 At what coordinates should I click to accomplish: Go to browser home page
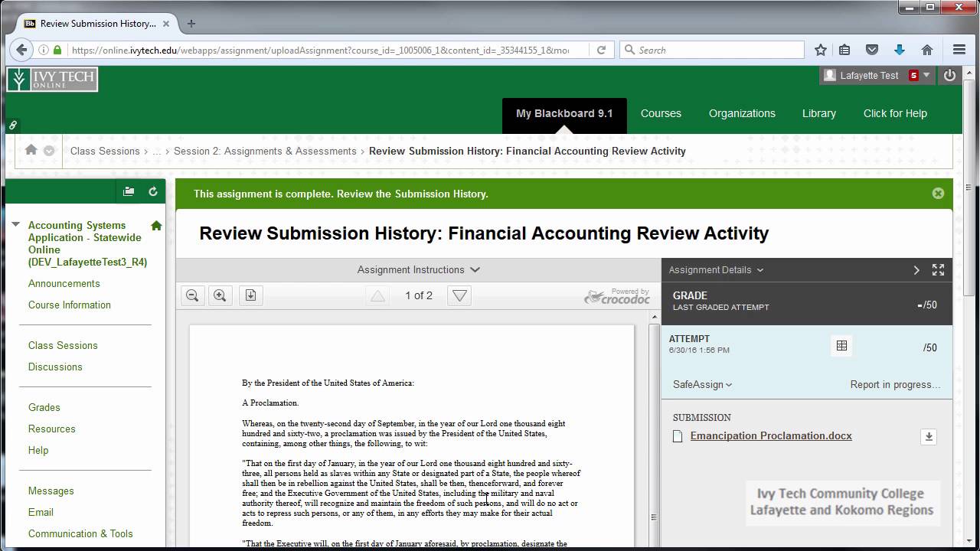(927, 50)
